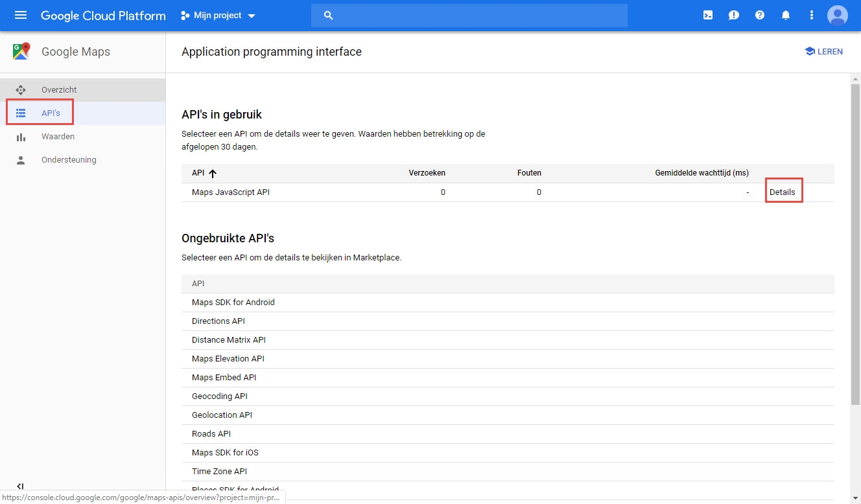Viewport: 861px width, 504px height.
Task: Collapse the left sidebar
Action: click(19, 486)
